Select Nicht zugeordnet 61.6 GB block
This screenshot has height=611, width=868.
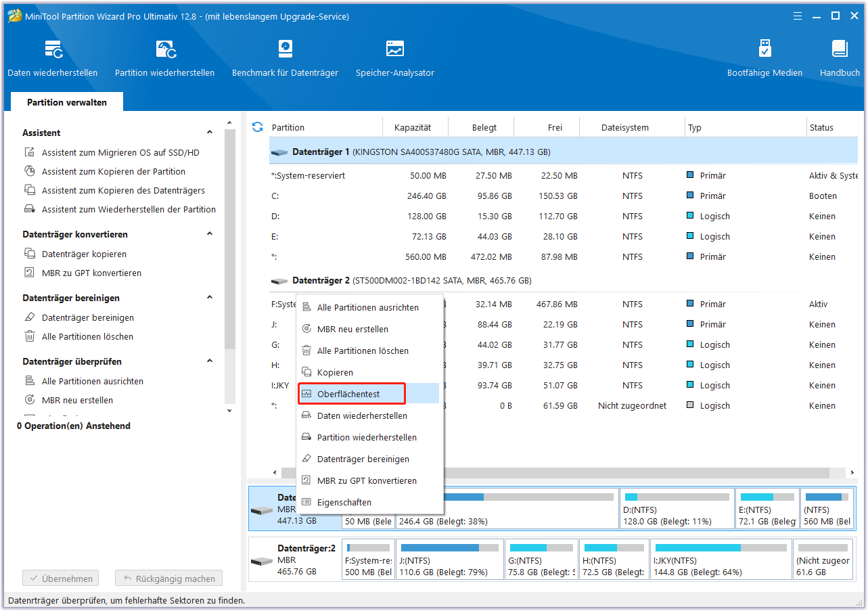(823, 560)
